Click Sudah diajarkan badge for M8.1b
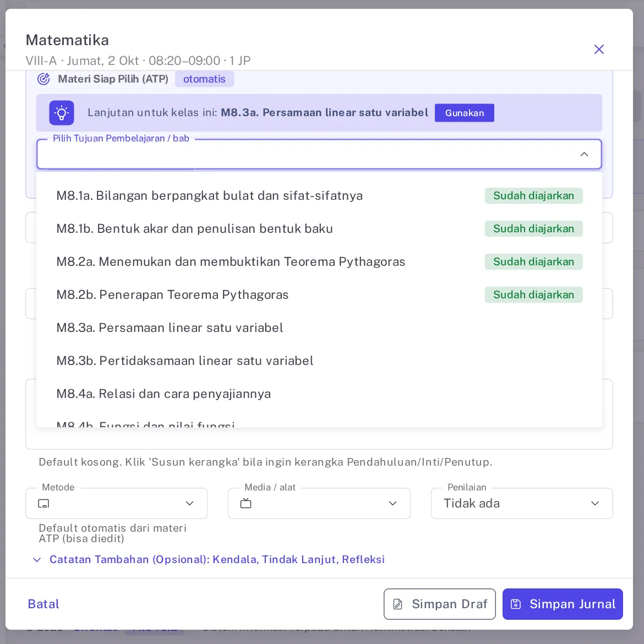This screenshot has height=644, width=644. point(533,229)
